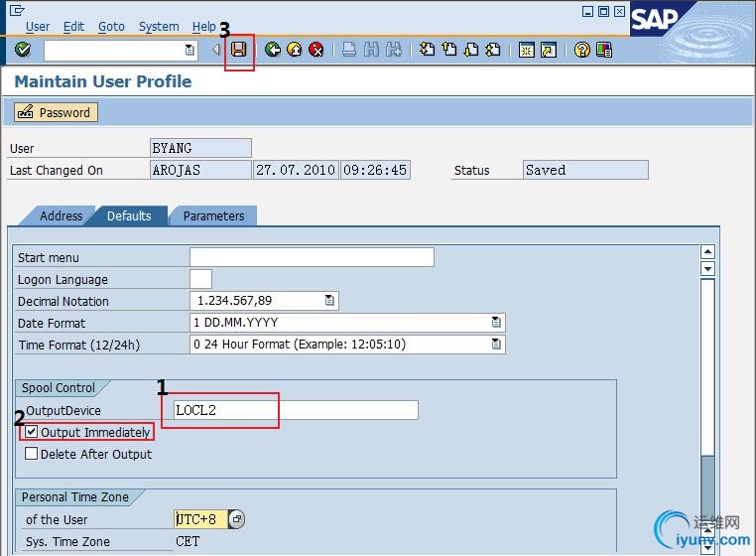
Task: Click the time value 09:26:45
Action: (375, 170)
